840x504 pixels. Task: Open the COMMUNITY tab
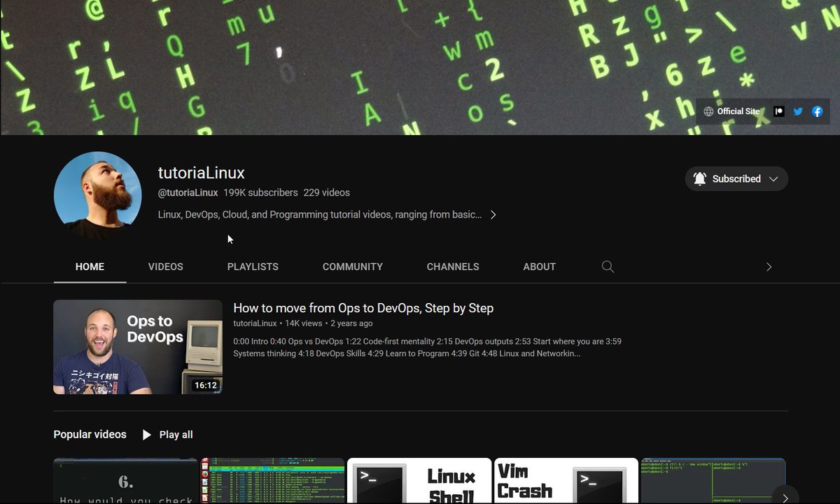[x=353, y=267]
